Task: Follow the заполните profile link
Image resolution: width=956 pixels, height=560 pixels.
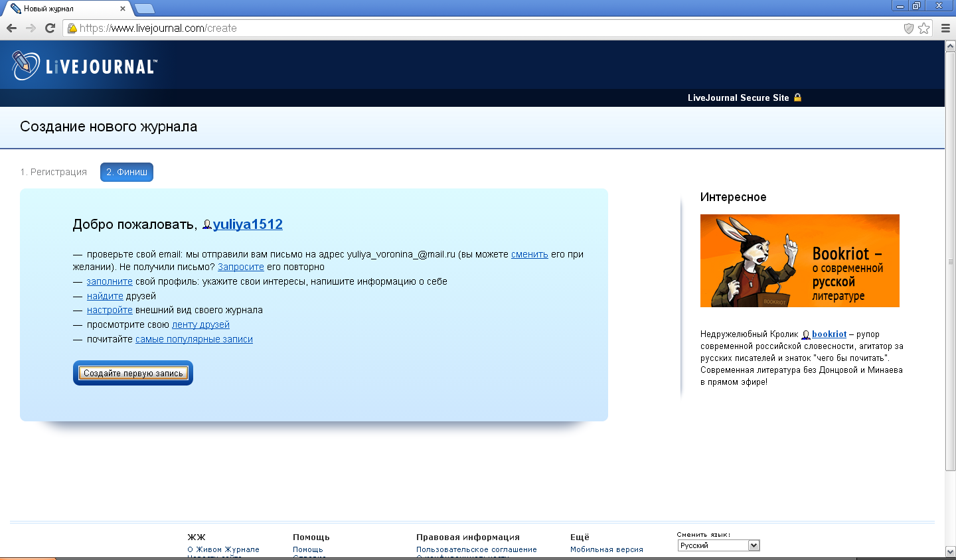Action: click(x=110, y=281)
